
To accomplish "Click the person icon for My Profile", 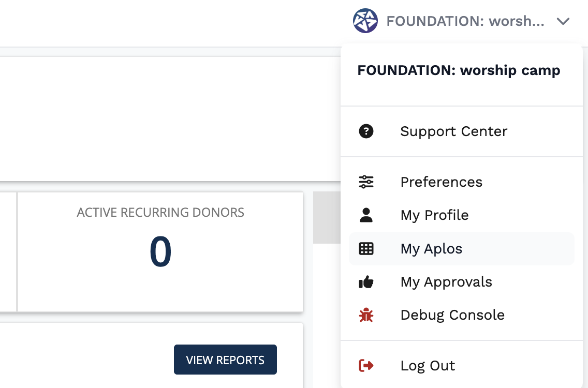I will point(366,215).
